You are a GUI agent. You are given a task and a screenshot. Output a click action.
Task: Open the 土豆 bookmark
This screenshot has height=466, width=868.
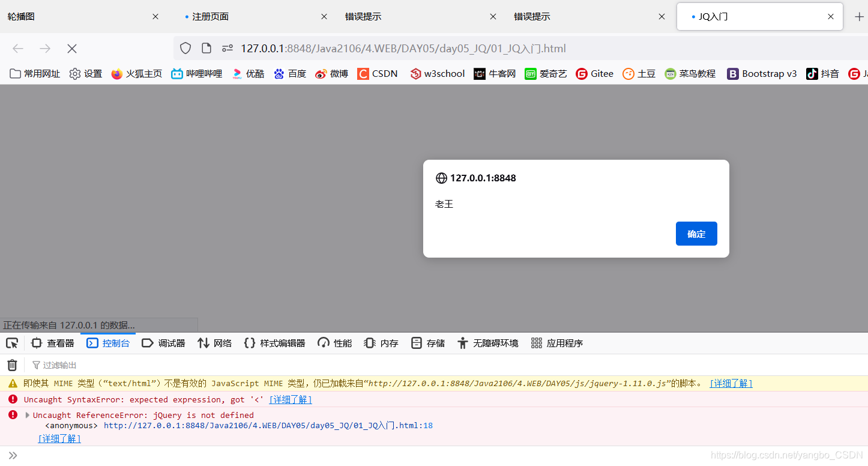(x=639, y=74)
